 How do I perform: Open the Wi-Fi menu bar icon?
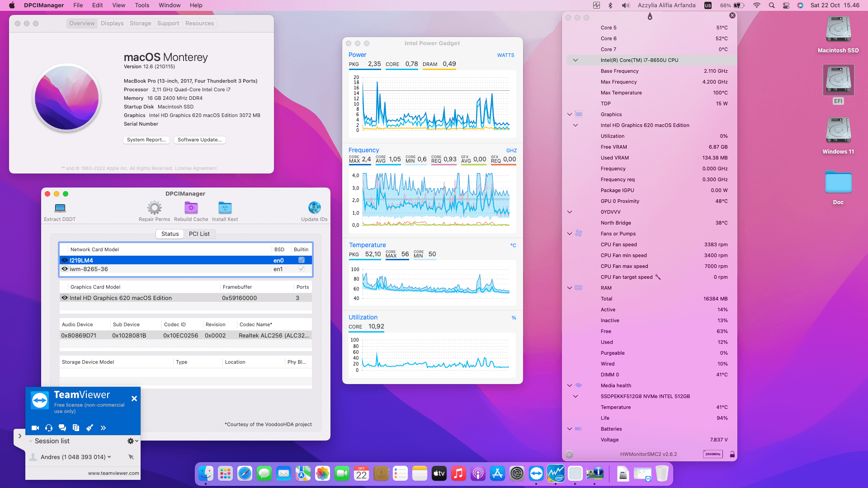[x=756, y=5]
